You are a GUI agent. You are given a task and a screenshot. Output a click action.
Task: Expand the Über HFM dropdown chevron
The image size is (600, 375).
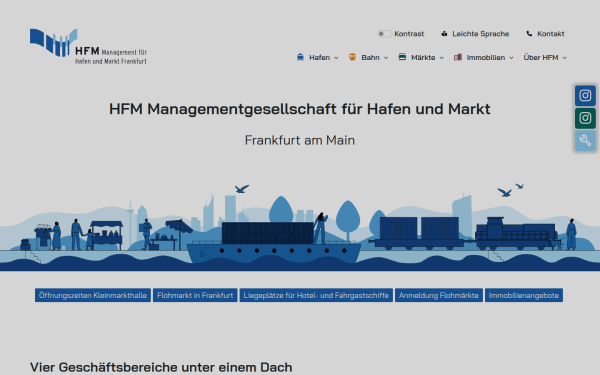[x=564, y=58]
